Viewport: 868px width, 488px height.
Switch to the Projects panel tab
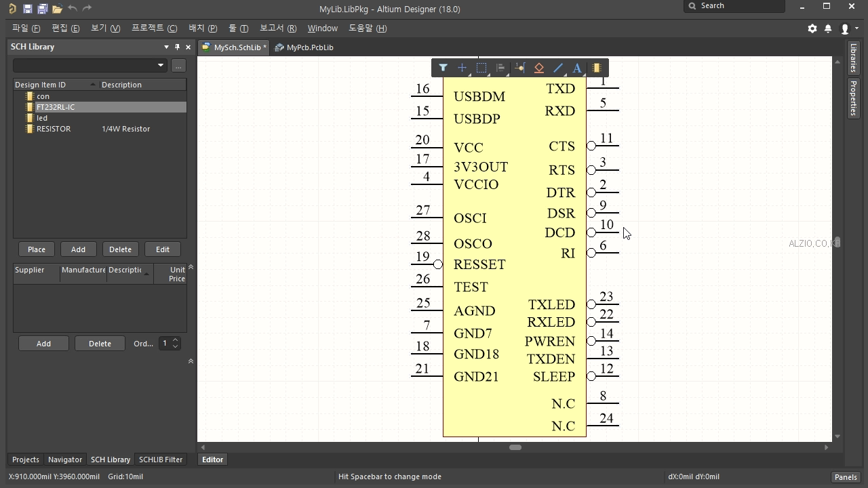pyautogui.click(x=26, y=460)
